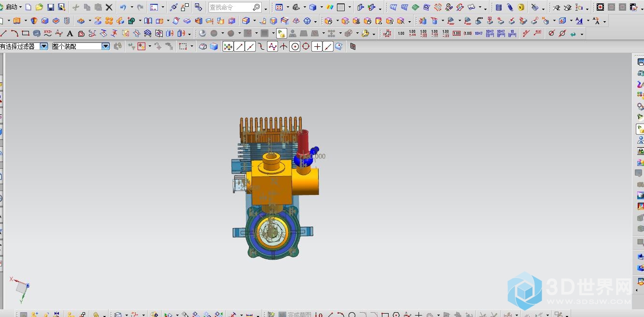Click the Diameter dimension symbol icon
The image size is (644, 317).
click(551, 33)
